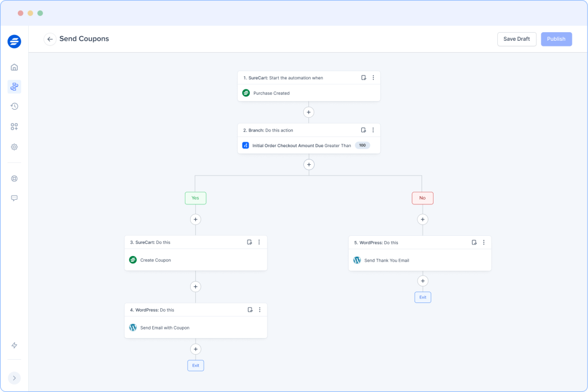The width and height of the screenshot is (588, 392).
Task: Expand the sidebar using the chevron arrow
Action: [14, 378]
